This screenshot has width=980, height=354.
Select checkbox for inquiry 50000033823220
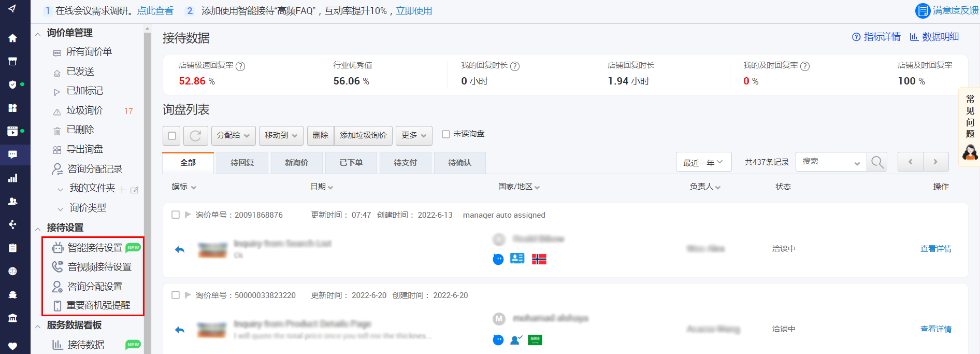[x=176, y=295]
